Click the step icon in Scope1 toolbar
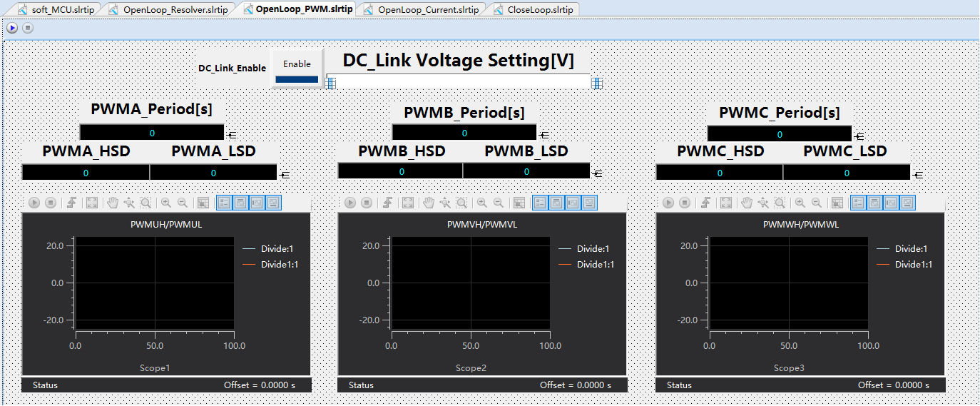Image resolution: width=980 pixels, height=406 pixels. tap(72, 203)
